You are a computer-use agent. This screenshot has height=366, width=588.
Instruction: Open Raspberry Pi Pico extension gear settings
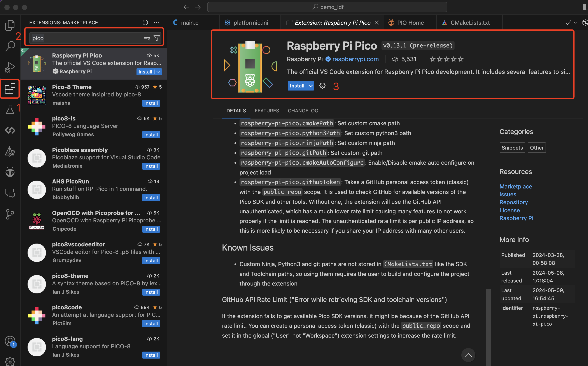322,86
